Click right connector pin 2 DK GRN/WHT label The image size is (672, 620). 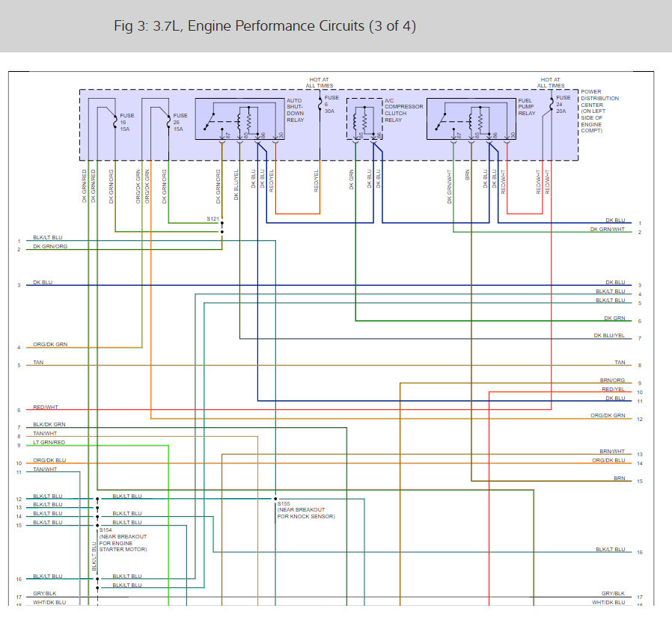pyautogui.click(x=608, y=230)
